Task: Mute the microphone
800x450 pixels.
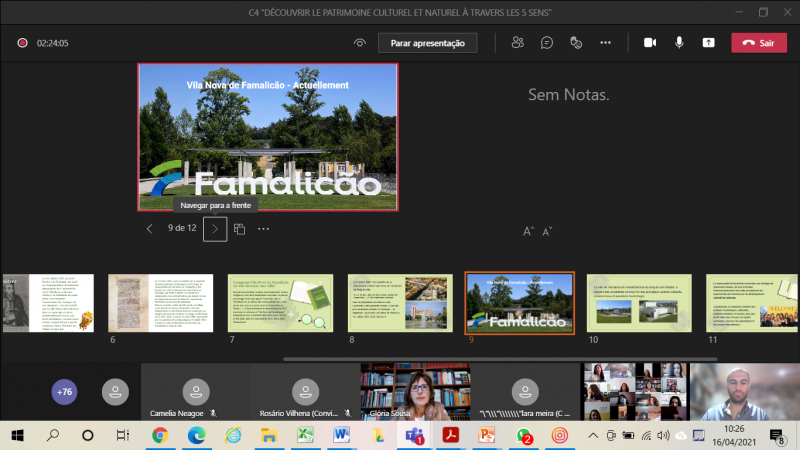Action: (679, 43)
